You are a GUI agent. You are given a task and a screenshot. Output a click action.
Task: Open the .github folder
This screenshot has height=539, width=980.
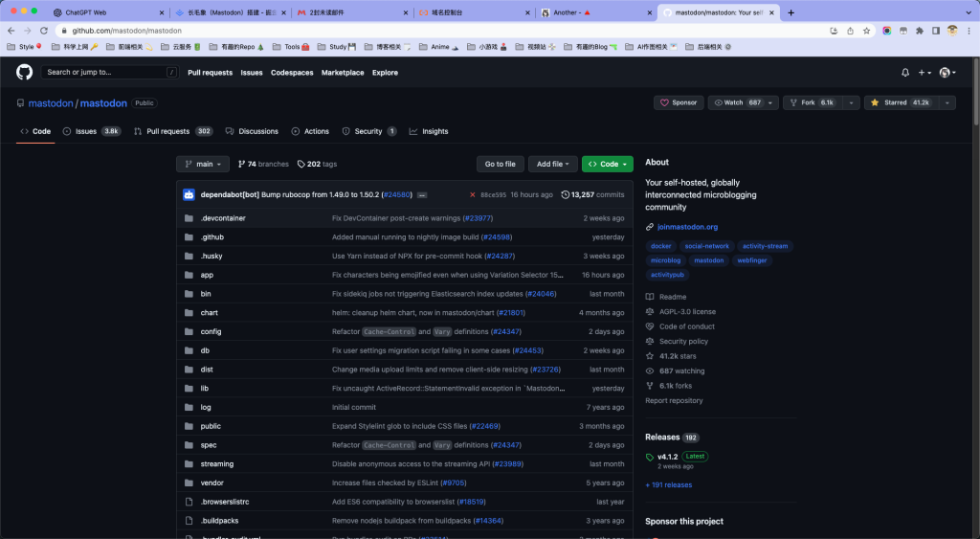click(212, 236)
